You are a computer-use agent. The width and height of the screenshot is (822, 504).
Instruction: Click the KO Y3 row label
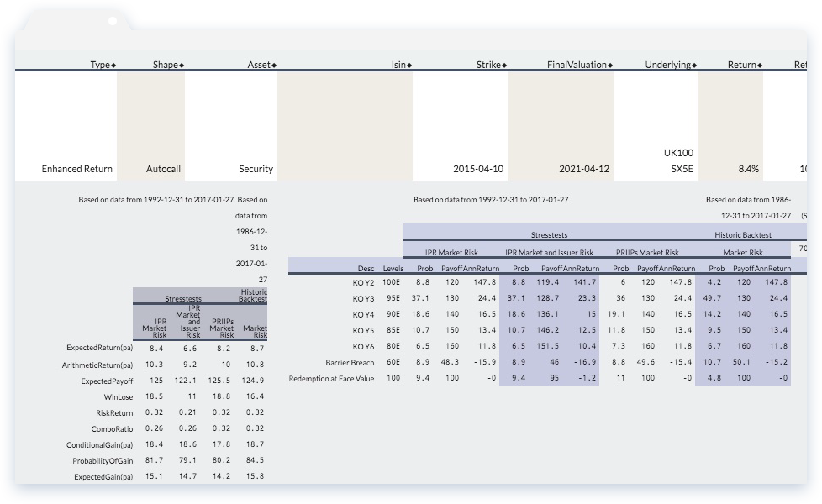363,299
